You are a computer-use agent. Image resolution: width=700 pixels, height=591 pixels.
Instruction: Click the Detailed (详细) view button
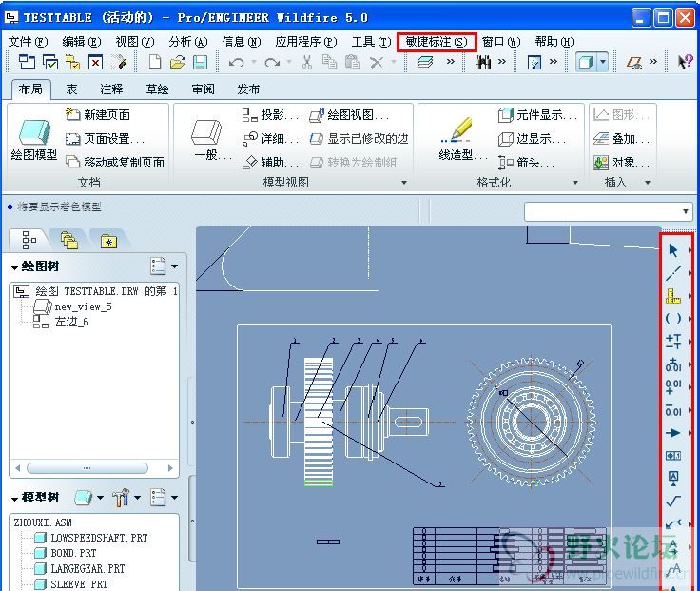pos(270,139)
